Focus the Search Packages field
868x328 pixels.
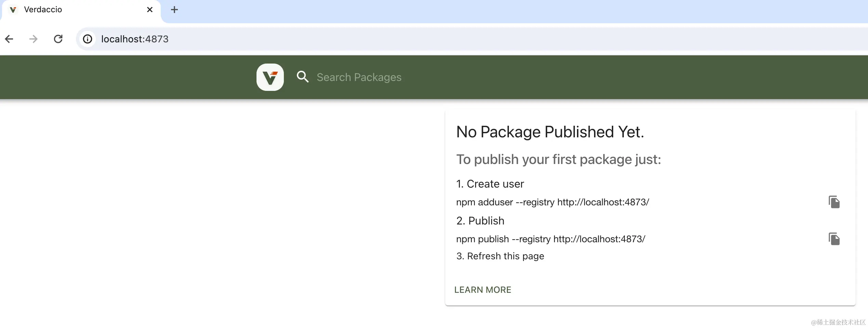click(359, 77)
